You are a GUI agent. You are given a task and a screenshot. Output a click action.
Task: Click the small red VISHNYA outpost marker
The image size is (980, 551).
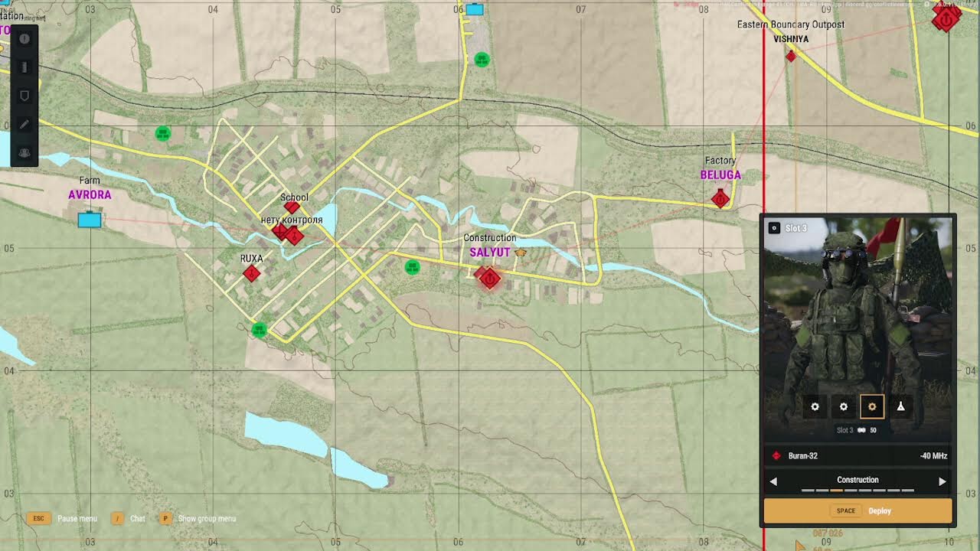(x=791, y=56)
